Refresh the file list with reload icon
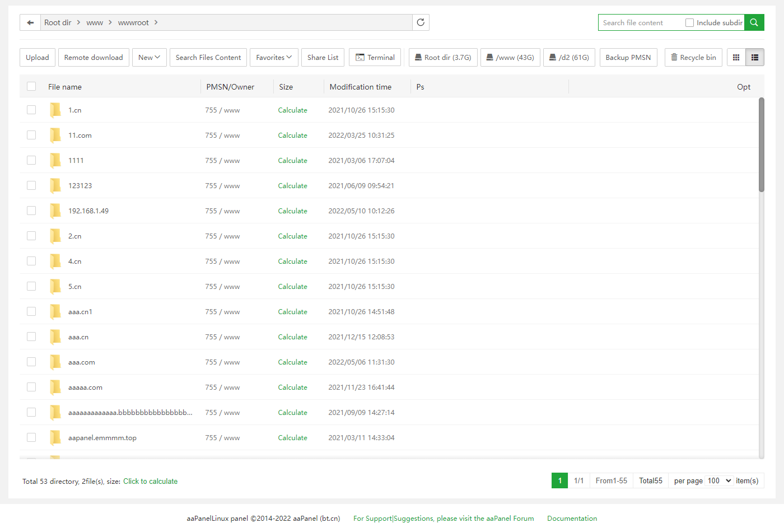 point(421,22)
